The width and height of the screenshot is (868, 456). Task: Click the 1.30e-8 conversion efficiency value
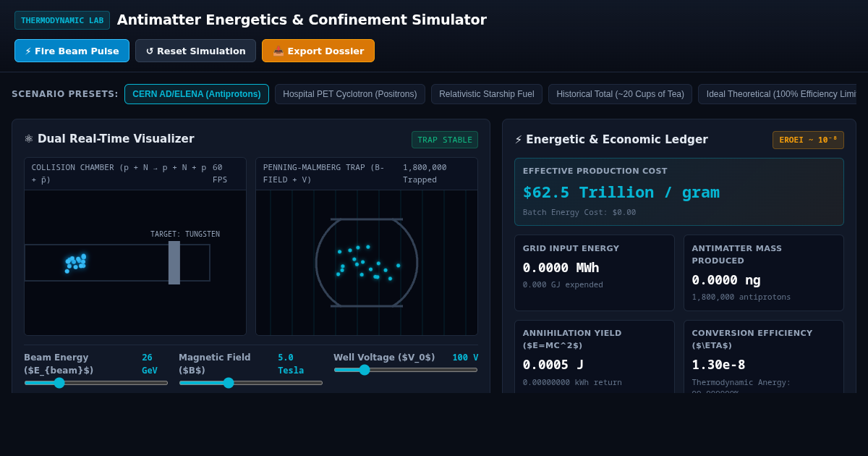[719, 365]
